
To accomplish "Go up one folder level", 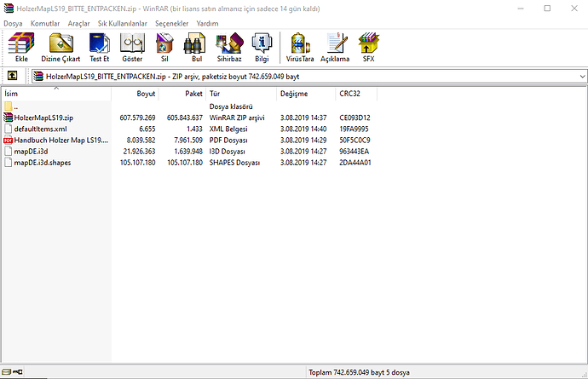I will point(12,76).
